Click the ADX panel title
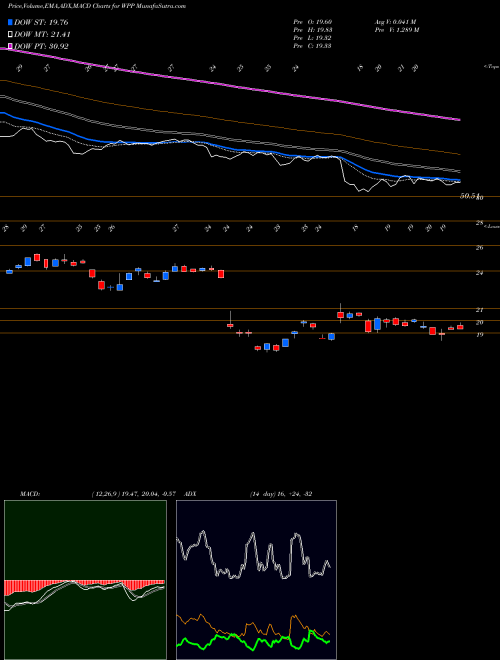This screenshot has height=660, width=500. (190, 493)
